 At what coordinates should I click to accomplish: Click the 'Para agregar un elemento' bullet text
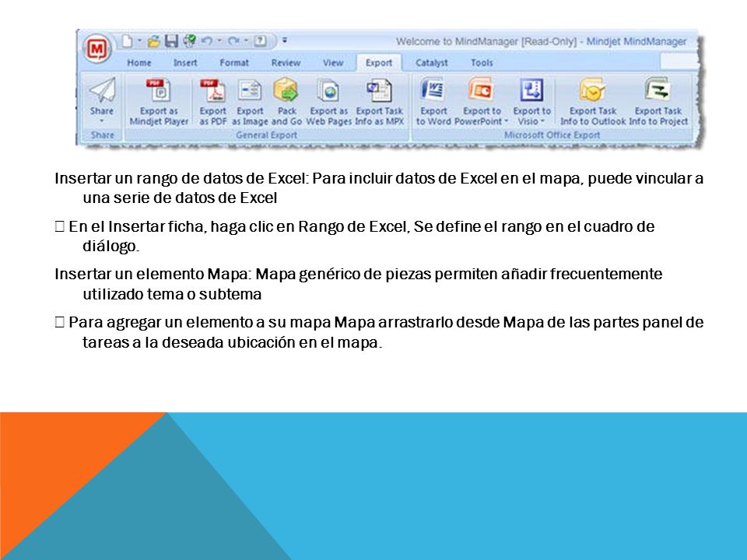[x=379, y=332]
